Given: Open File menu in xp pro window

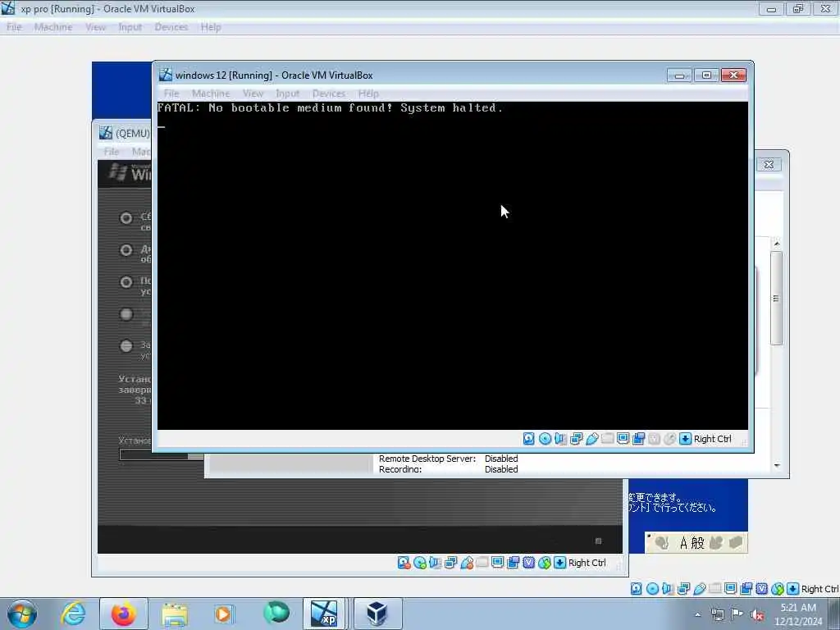Looking at the screenshot, I should click(x=15, y=27).
